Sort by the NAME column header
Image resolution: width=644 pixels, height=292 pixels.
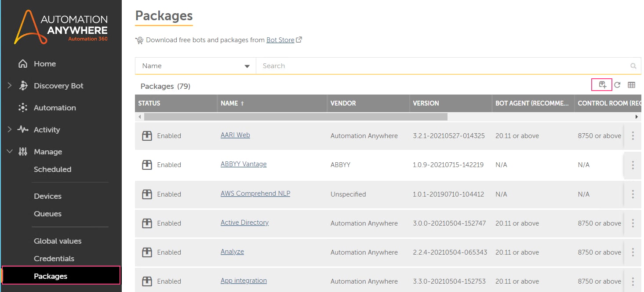pos(272,103)
